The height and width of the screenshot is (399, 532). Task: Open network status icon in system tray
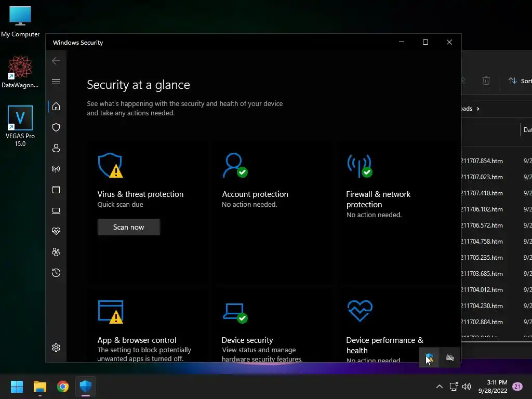(x=454, y=387)
